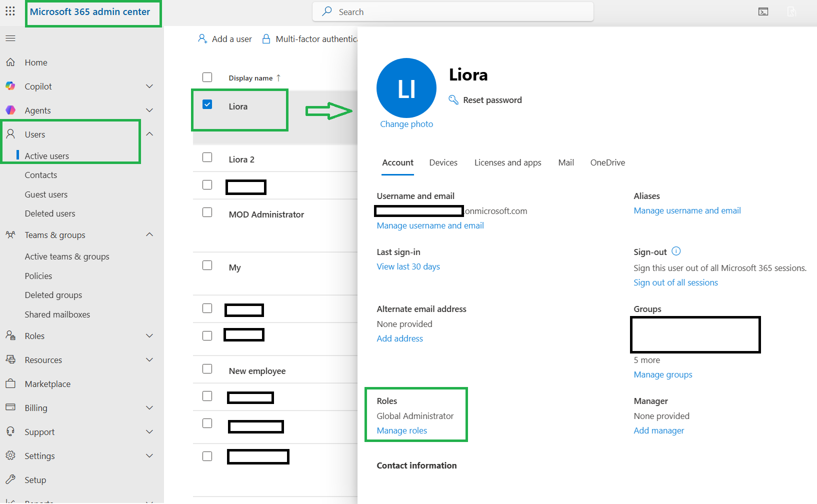Open the View last 30 days link

408,266
